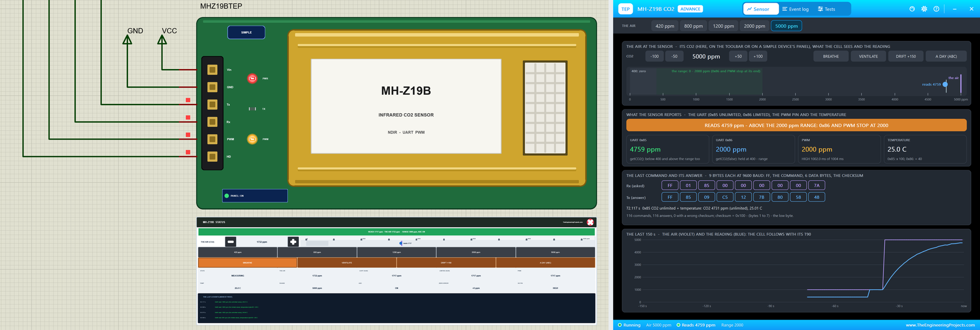Click 'the air' marker on the CO2 scale

(x=961, y=84)
